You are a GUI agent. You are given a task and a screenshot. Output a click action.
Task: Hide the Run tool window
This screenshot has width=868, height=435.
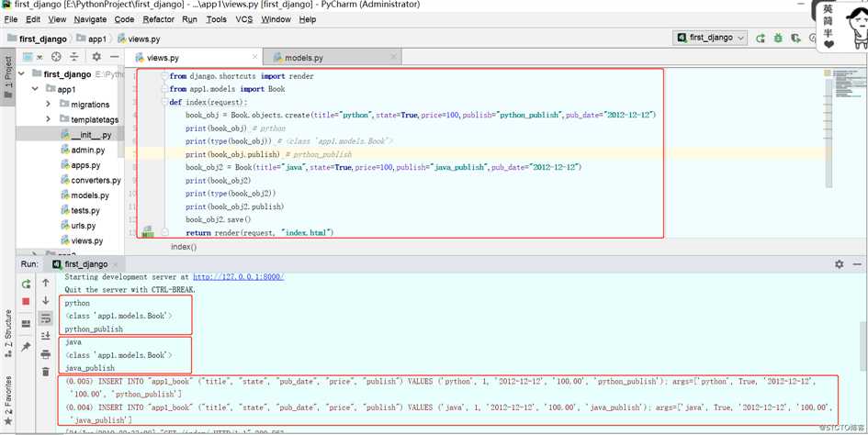click(x=858, y=264)
